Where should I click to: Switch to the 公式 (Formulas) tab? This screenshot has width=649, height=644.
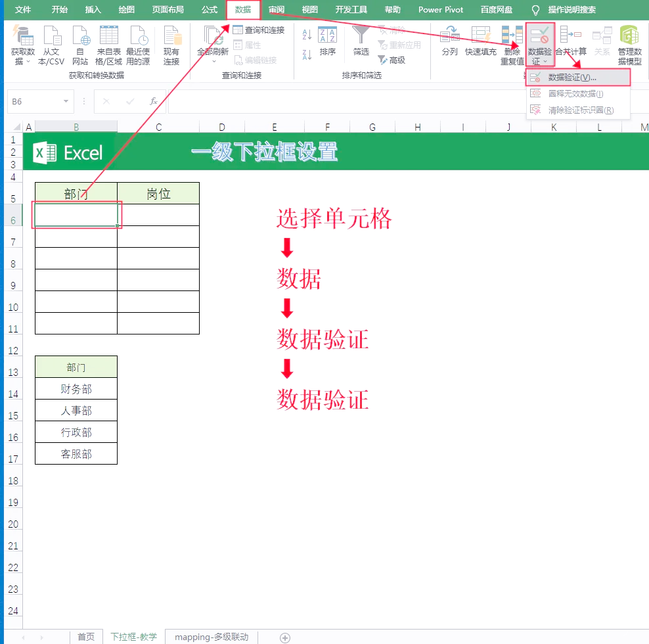click(x=210, y=9)
